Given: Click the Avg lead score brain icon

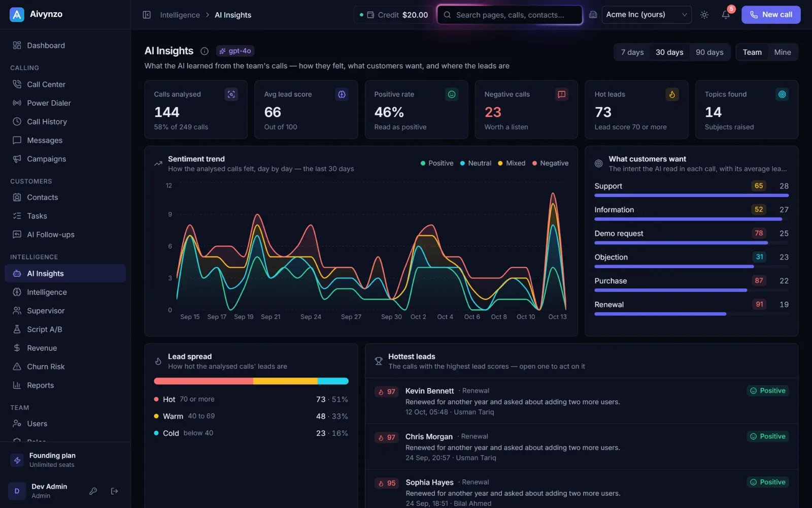Looking at the screenshot, I should point(342,94).
